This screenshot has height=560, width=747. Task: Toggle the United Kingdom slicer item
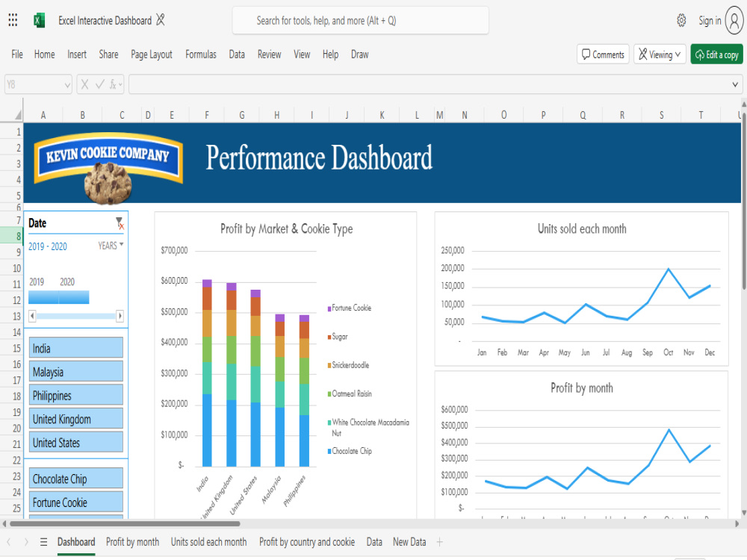tap(75, 419)
